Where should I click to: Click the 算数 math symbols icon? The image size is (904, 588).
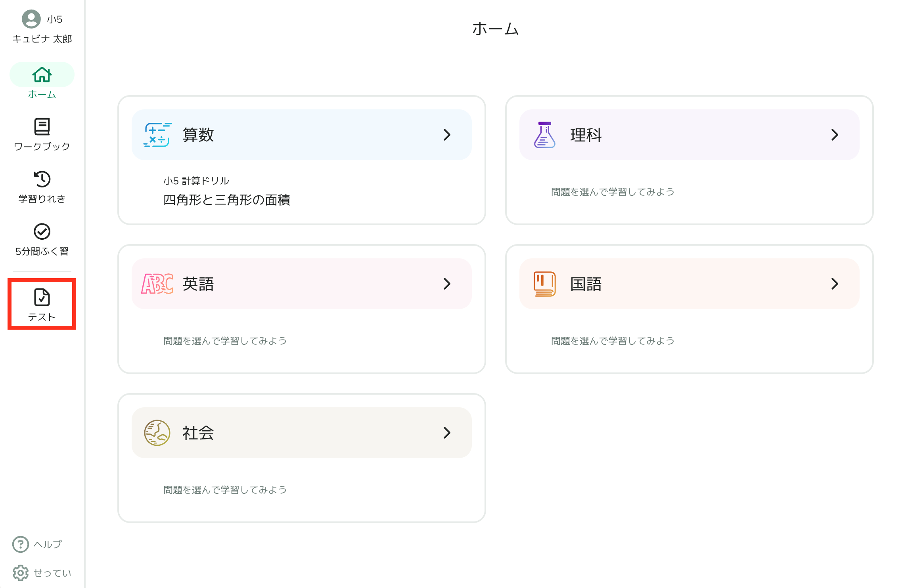[x=157, y=135]
